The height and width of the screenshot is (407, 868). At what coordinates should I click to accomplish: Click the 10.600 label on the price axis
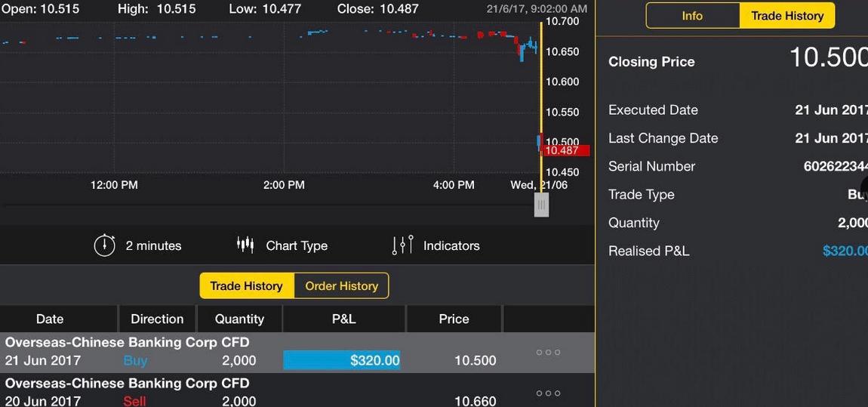562,82
